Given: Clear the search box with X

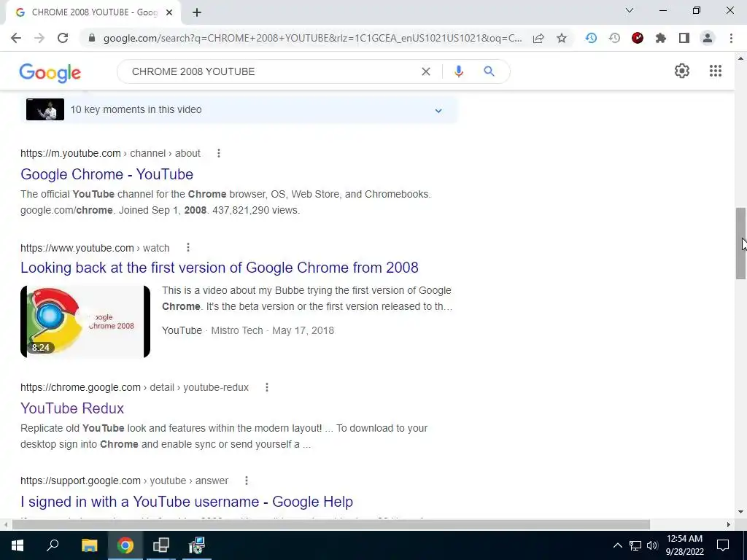Looking at the screenshot, I should pos(426,71).
